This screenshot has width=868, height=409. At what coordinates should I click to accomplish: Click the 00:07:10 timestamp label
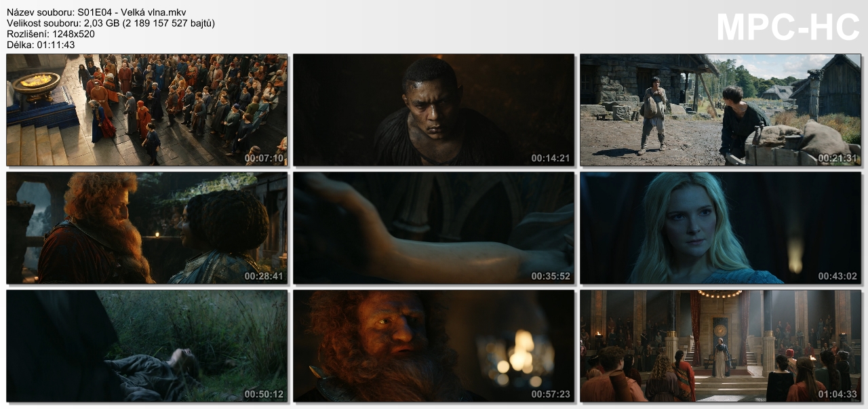pos(264,158)
